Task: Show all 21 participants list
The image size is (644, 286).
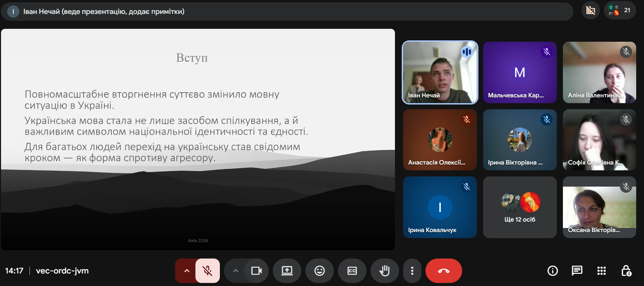Action: click(620, 10)
